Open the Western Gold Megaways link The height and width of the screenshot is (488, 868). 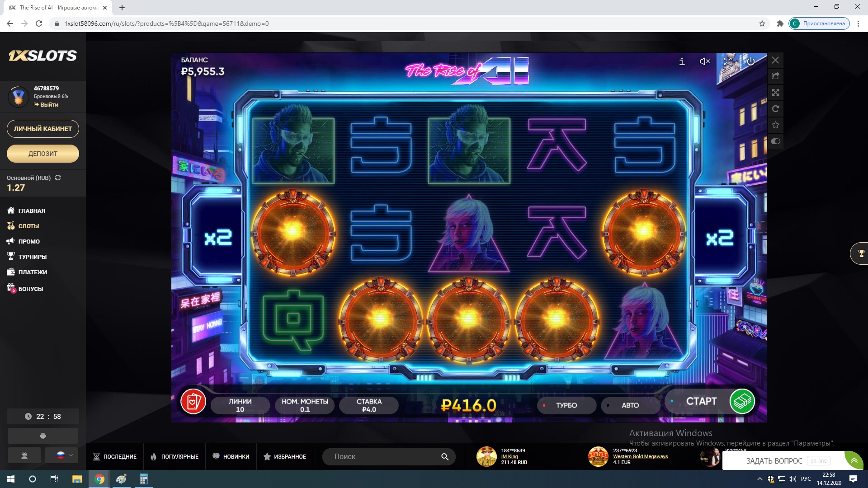[640, 456]
